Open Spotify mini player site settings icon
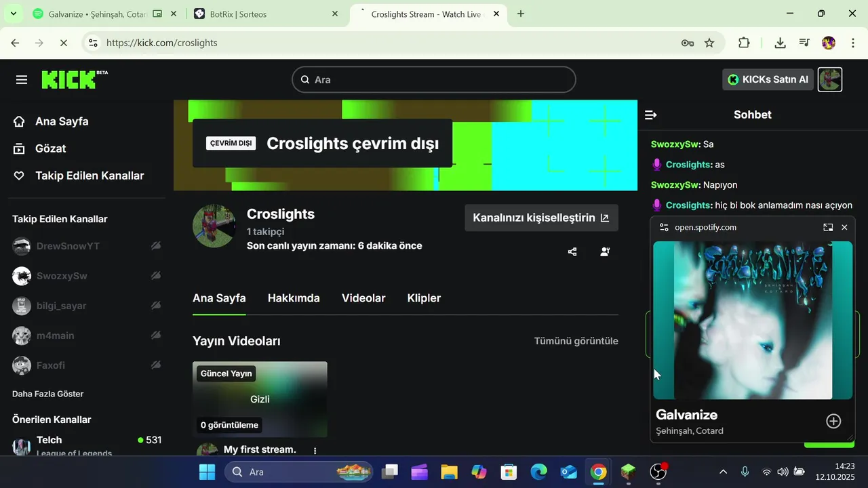 point(664,228)
